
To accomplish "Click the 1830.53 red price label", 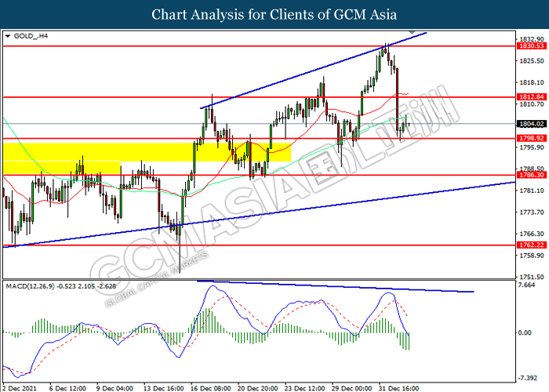I will (532, 45).
